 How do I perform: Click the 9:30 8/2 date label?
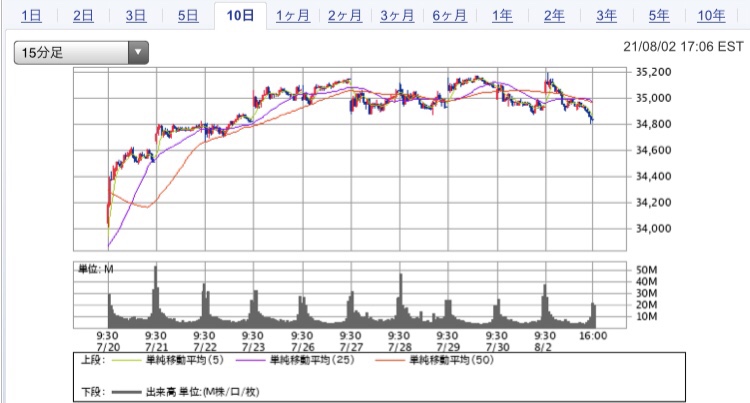(x=545, y=341)
